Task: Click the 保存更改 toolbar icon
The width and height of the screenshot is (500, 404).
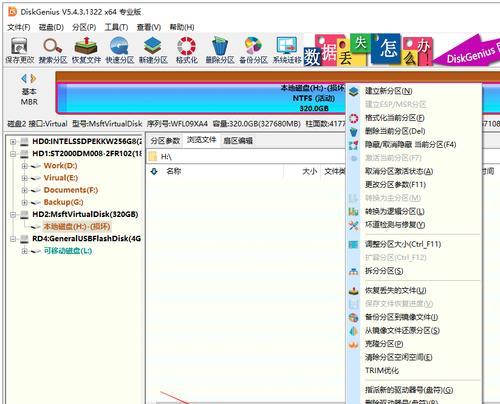Action: click(19, 50)
